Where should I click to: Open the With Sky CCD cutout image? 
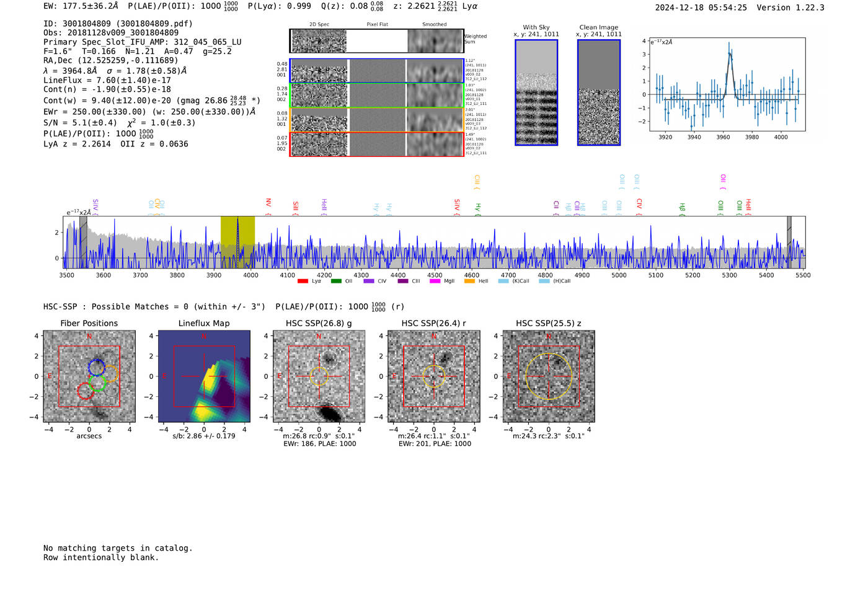[536, 92]
